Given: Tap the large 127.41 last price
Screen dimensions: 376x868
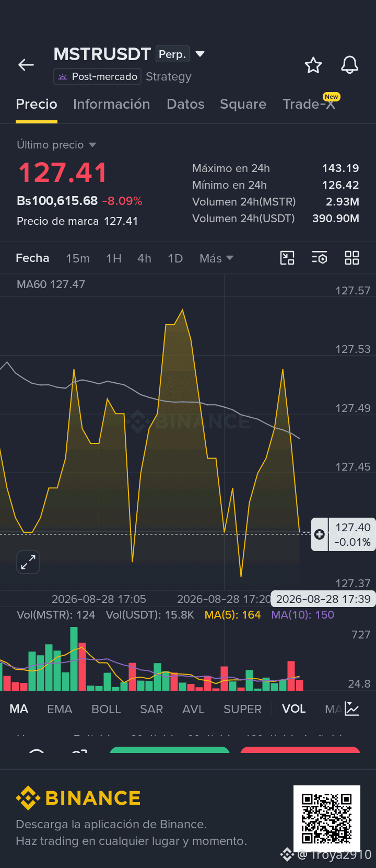Looking at the screenshot, I should click(x=63, y=173).
